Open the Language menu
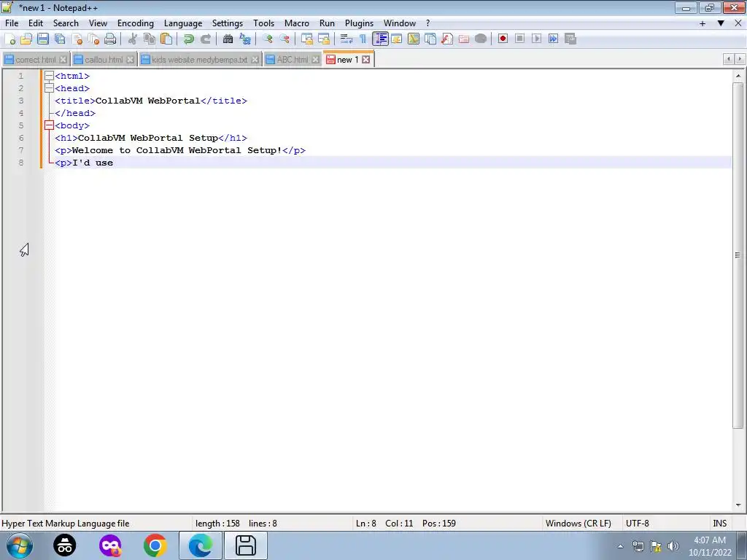 pyautogui.click(x=183, y=23)
